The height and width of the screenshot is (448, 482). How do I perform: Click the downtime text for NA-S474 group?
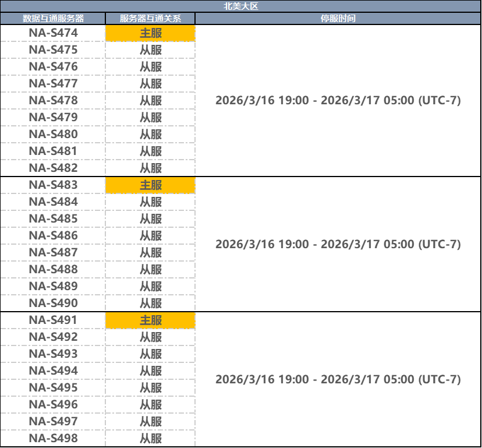tap(338, 101)
